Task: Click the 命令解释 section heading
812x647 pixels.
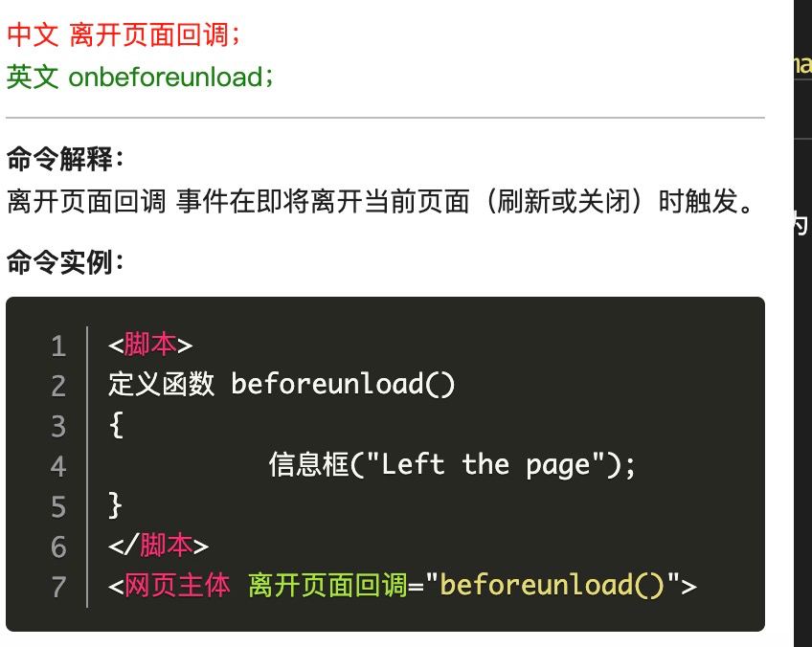Action: 65,158
